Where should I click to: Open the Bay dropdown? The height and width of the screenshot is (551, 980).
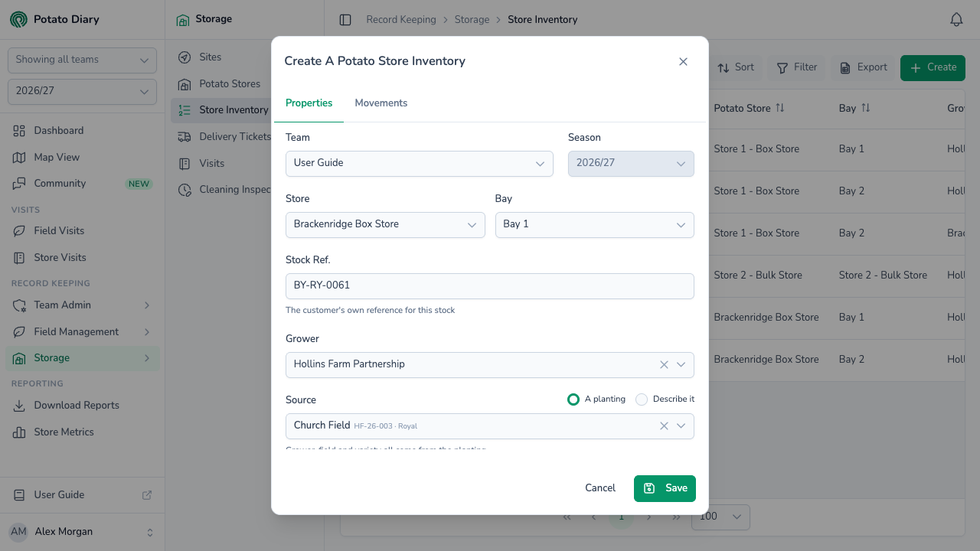click(595, 225)
